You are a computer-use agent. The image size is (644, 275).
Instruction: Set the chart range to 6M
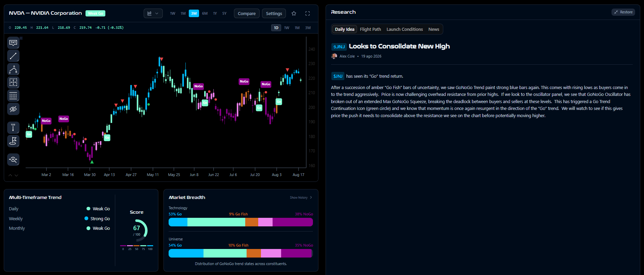point(205,13)
